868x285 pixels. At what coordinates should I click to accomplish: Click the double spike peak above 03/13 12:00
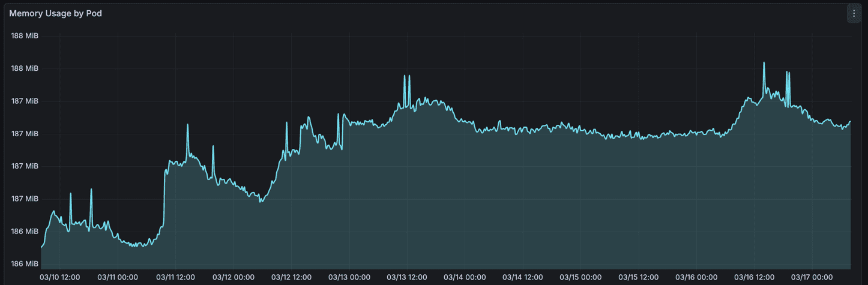click(407, 77)
